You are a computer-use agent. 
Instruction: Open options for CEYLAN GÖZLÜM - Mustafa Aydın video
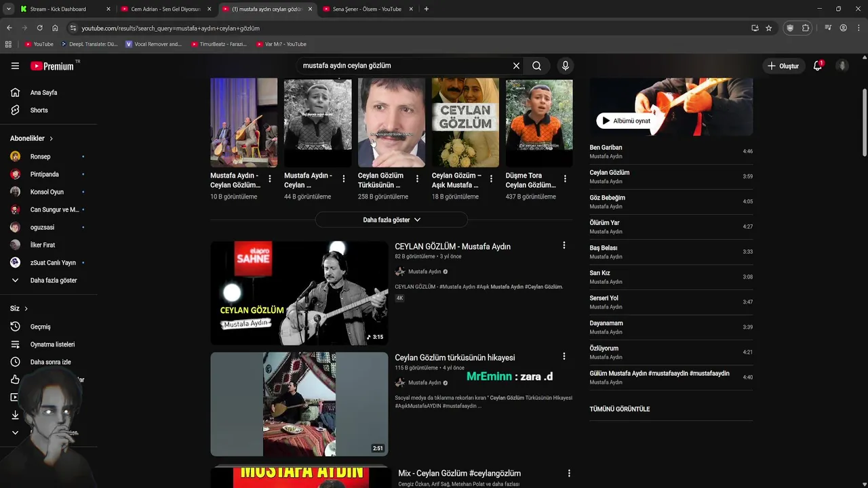pyautogui.click(x=564, y=245)
